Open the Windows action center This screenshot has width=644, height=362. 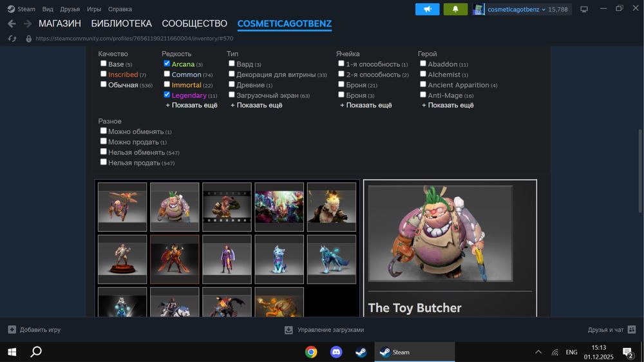click(x=627, y=352)
